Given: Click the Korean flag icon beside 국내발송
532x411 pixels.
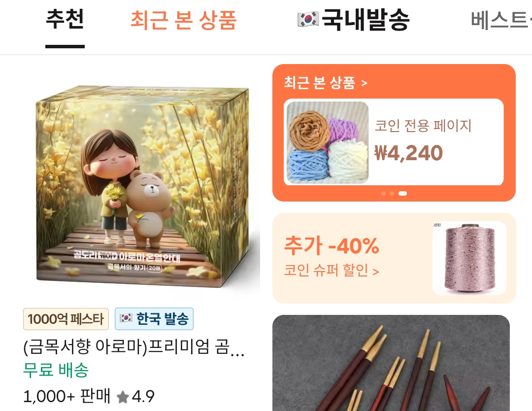Looking at the screenshot, I should 308,19.
